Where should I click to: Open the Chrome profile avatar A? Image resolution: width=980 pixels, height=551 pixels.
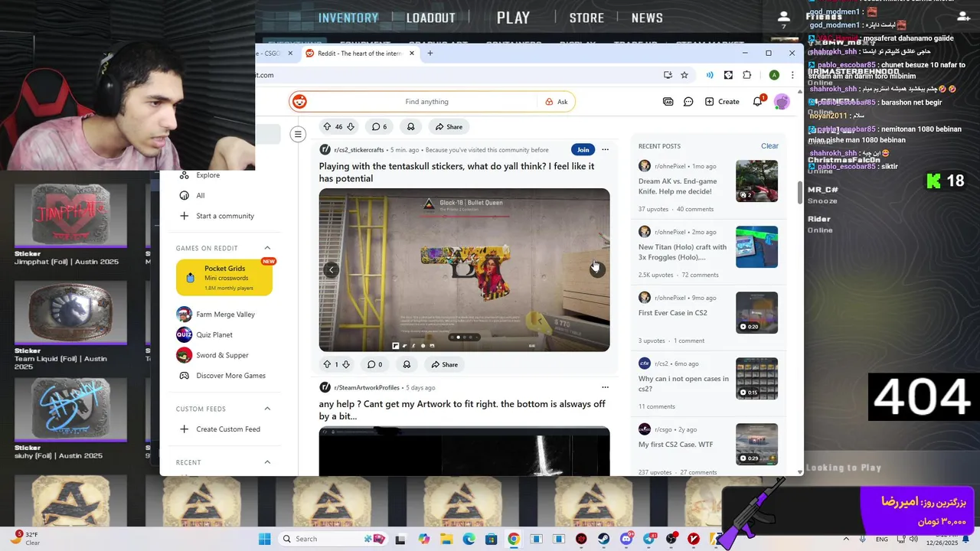(x=774, y=75)
